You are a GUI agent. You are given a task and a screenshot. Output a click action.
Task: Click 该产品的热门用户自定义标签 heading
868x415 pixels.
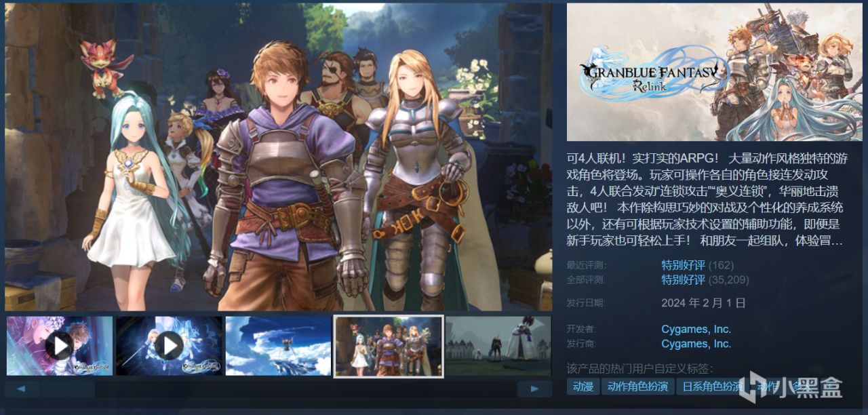coord(640,369)
